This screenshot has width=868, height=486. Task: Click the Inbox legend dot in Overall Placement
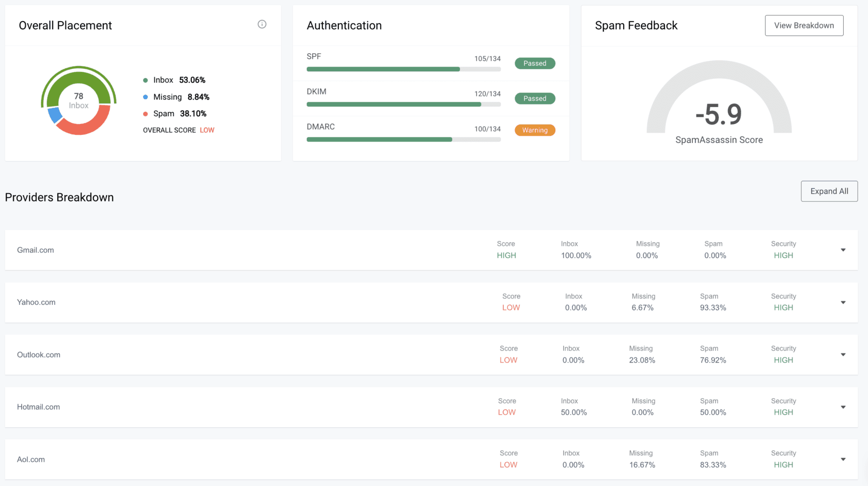[145, 80]
